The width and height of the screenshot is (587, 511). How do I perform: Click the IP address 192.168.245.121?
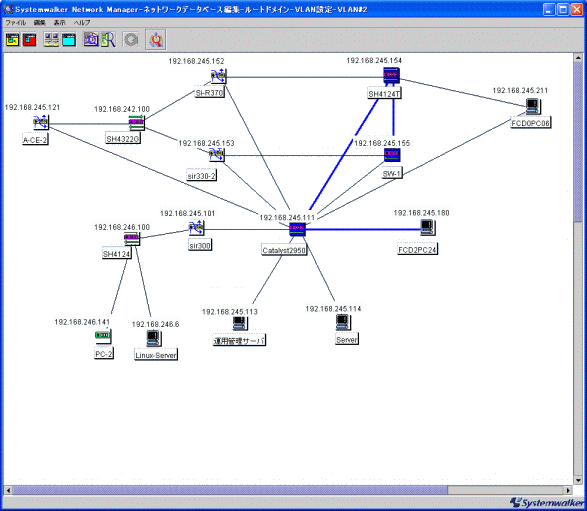32,107
